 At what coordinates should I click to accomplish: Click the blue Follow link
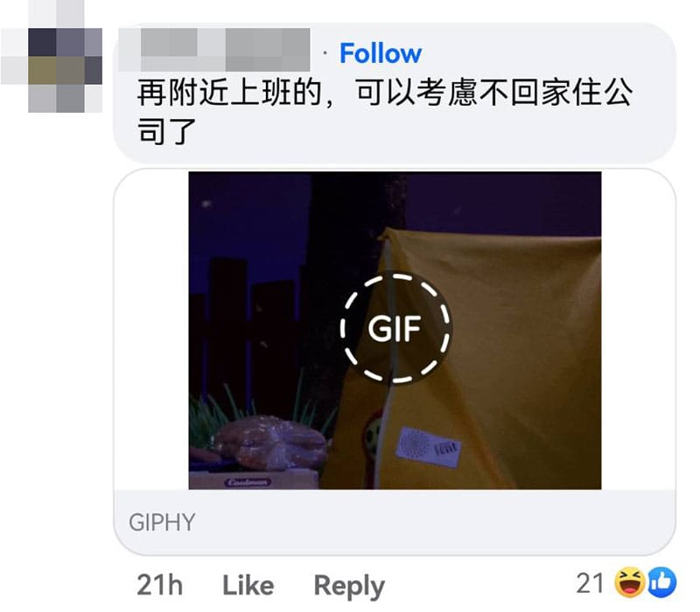(381, 53)
